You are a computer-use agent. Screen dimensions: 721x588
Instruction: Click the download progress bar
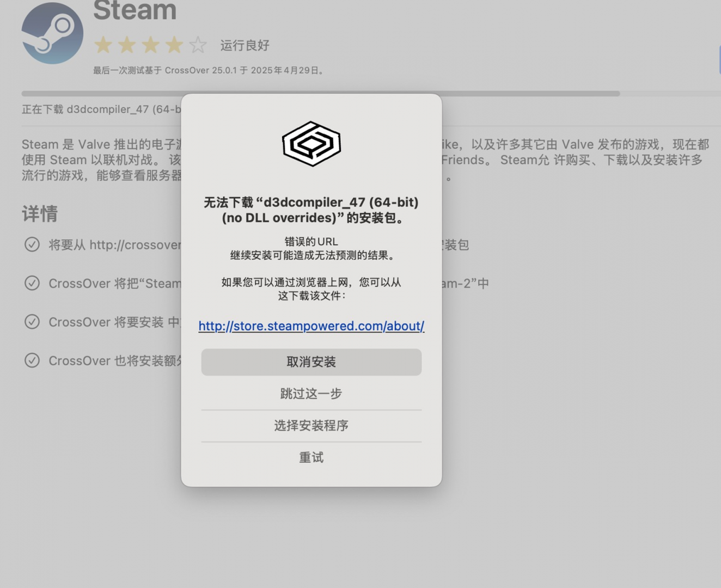coord(371,94)
